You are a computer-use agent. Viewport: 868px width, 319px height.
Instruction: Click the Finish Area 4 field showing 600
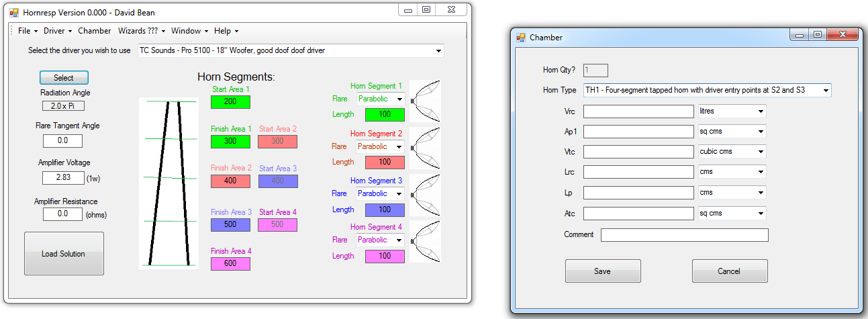pyautogui.click(x=230, y=264)
